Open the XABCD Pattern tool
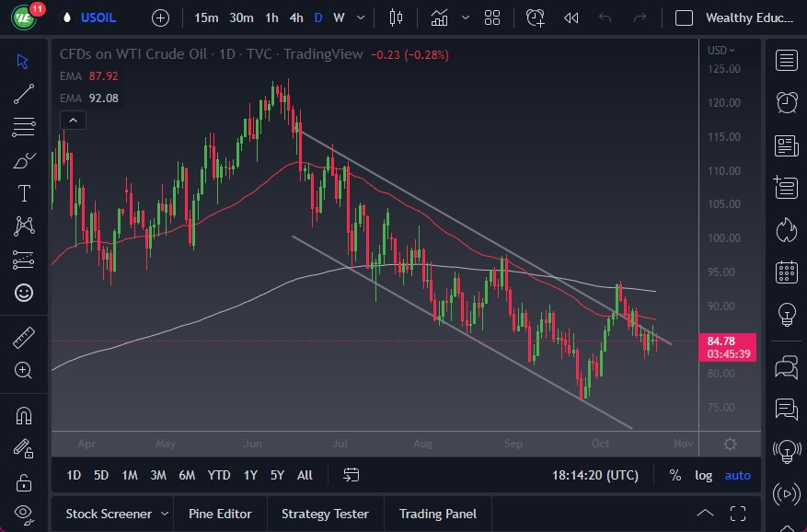Image resolution: width=807 pixels, height=532 pixels. 25,226
